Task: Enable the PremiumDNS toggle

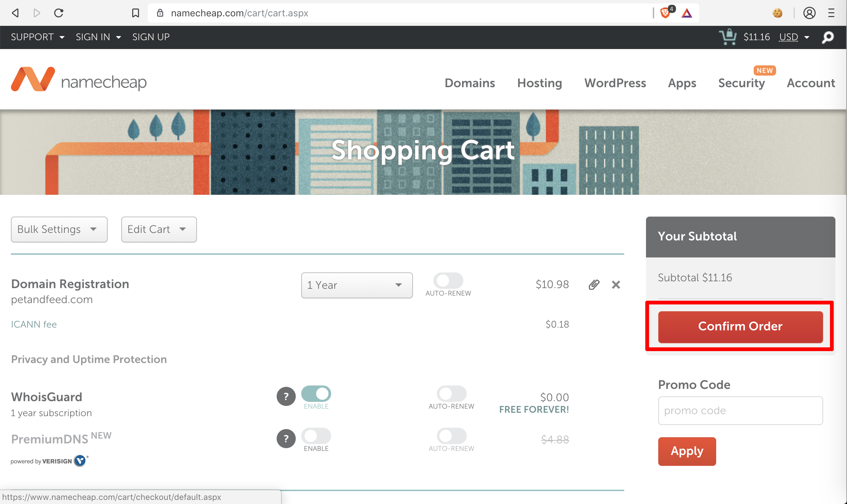Action: (316, 436)
